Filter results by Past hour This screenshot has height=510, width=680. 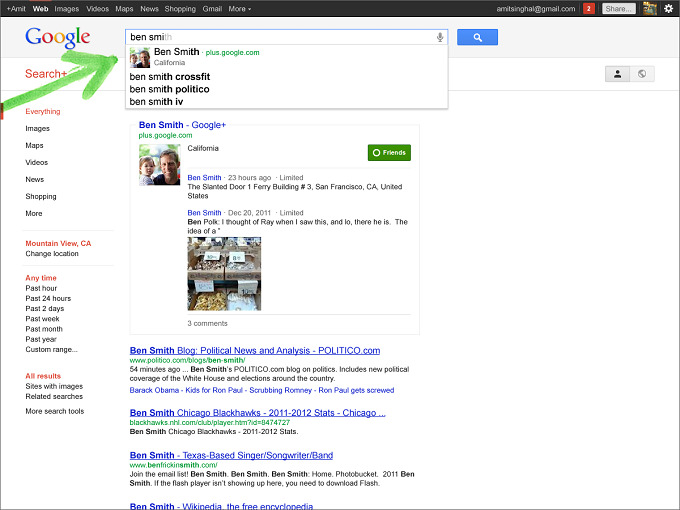point(41,288)
